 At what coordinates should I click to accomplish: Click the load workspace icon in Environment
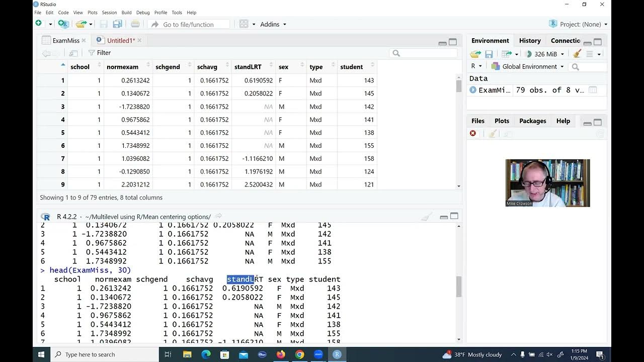(x=475, y=54)
